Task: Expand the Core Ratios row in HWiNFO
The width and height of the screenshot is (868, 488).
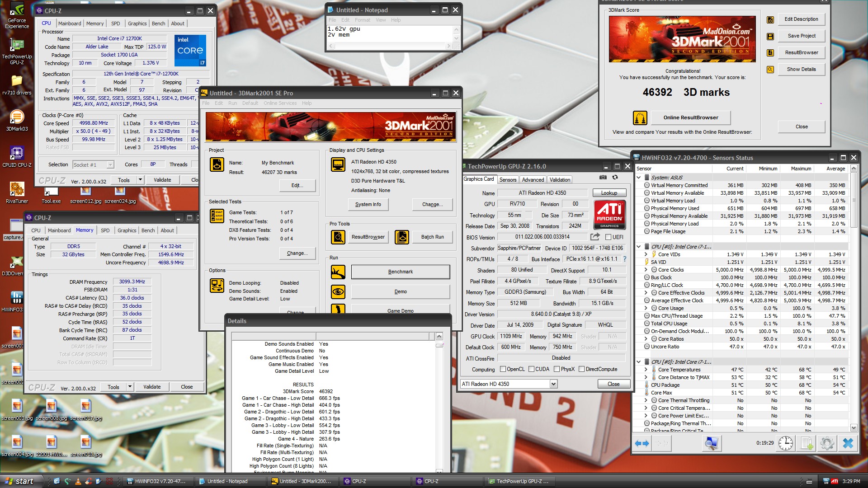Action: click(x=646, y=339)
